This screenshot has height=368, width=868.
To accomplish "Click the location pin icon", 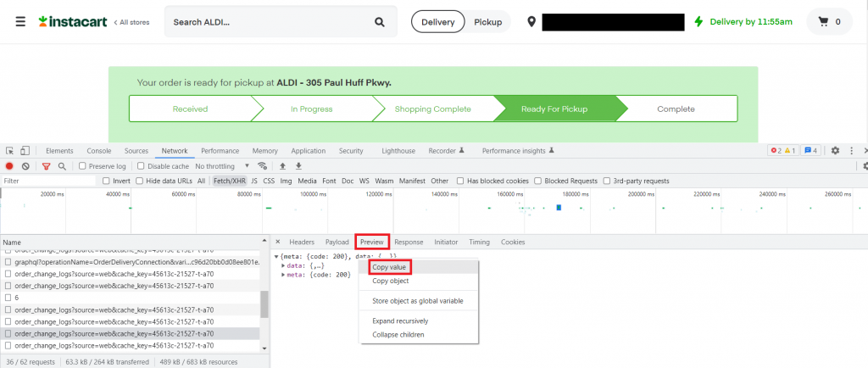I will (x=531, y=22).
